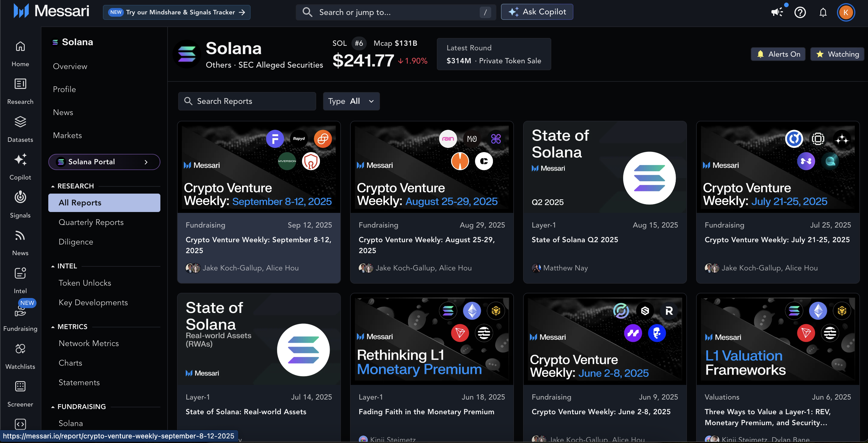Image resolution: width=868 pixels, height=443 pixels.
Task: Open the Datasets sidebar icon
Action: tap(20, 122)
